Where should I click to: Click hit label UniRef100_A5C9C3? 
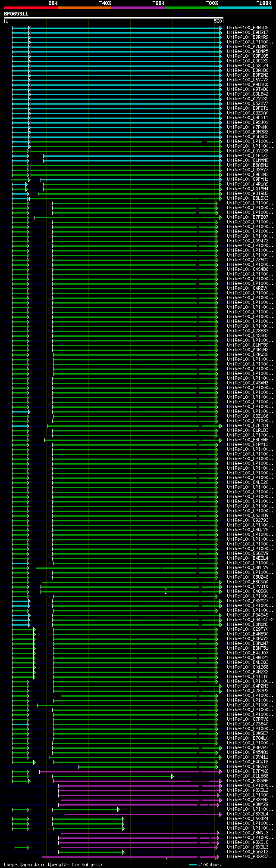[x=248, y=137]
